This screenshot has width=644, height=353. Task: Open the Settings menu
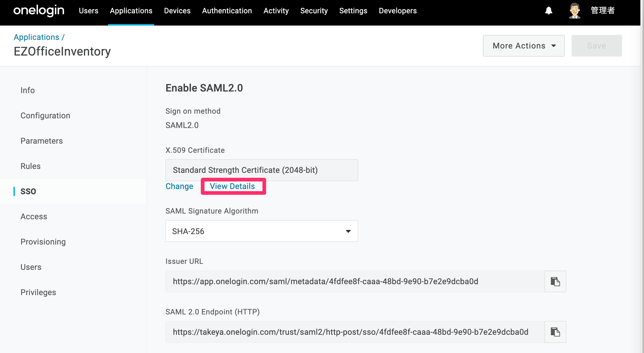click(353, 11)
